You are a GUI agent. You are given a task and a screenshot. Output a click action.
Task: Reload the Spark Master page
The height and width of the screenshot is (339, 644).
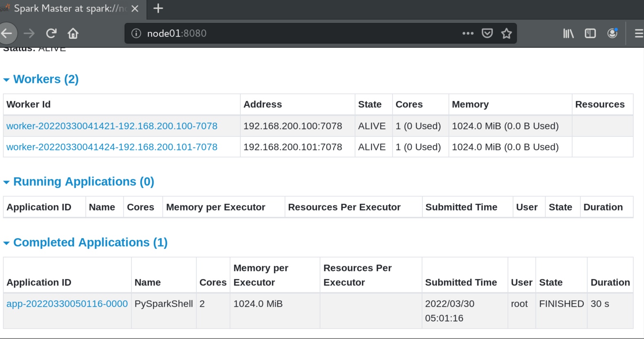51,33
